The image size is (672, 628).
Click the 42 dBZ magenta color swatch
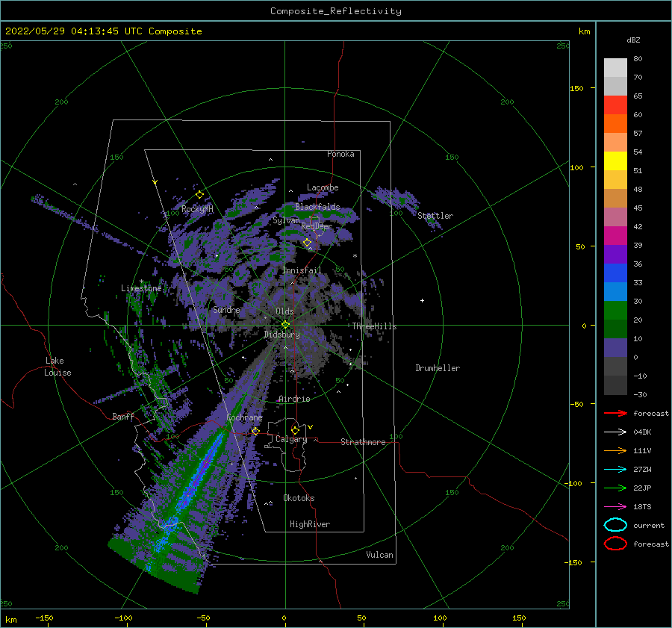tap(615, 236)
